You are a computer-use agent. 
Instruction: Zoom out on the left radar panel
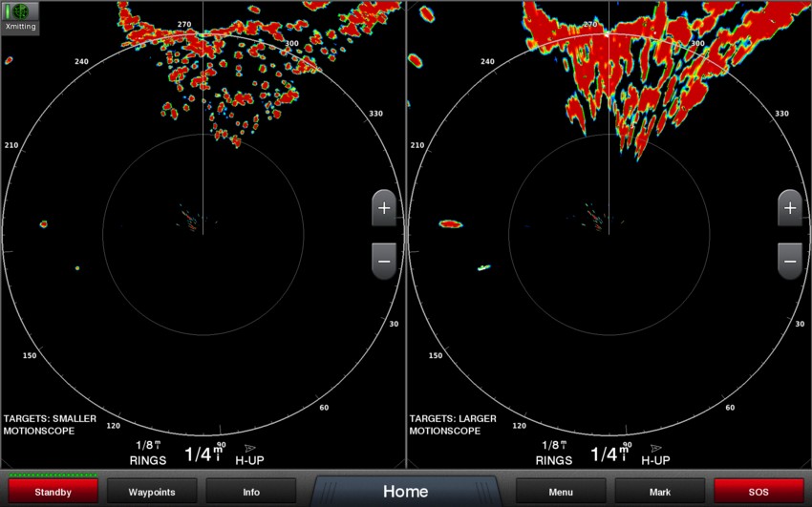click(384, 260)
